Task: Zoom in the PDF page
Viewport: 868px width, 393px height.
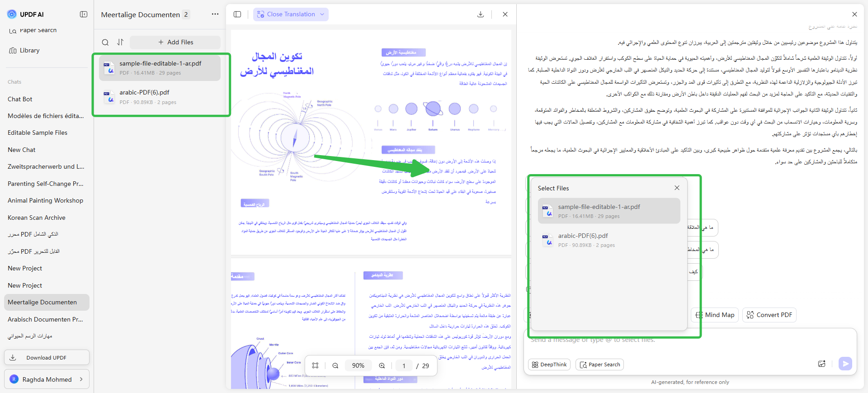Action: coord(382,365)
